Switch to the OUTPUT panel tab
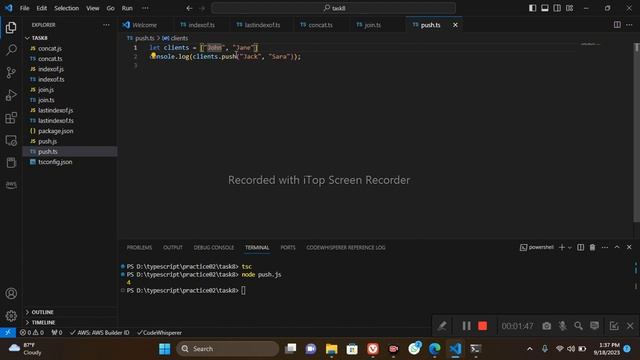640x360 pixels. (x=173, y=248)
